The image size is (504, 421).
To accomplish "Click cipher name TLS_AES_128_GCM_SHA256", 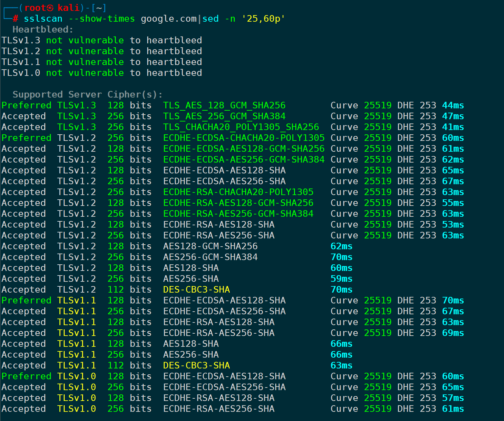I will pyautogui.click(x=224, y=105).
